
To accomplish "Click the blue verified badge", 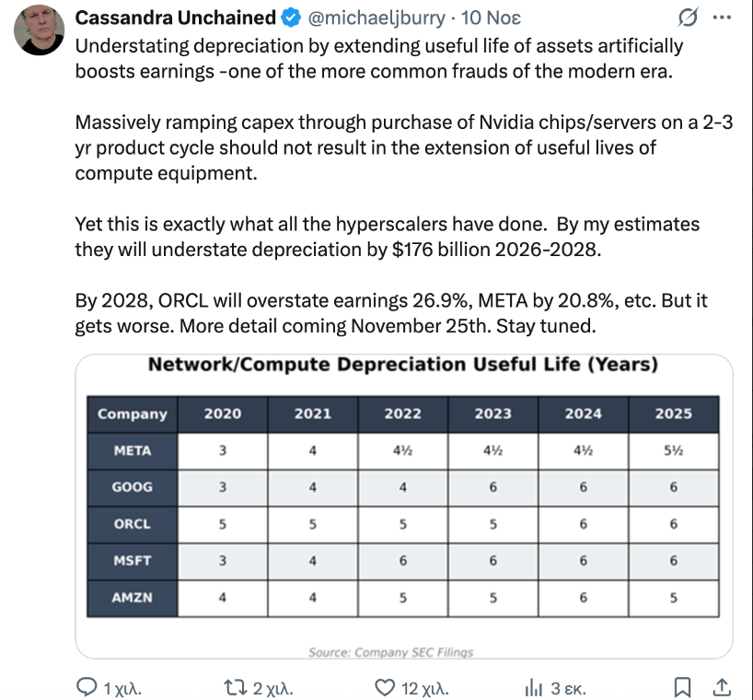I will click(290, 18).
